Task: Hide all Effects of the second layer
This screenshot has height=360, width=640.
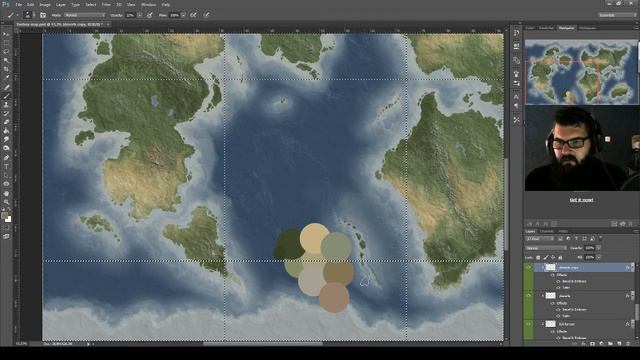Action: 553,303
